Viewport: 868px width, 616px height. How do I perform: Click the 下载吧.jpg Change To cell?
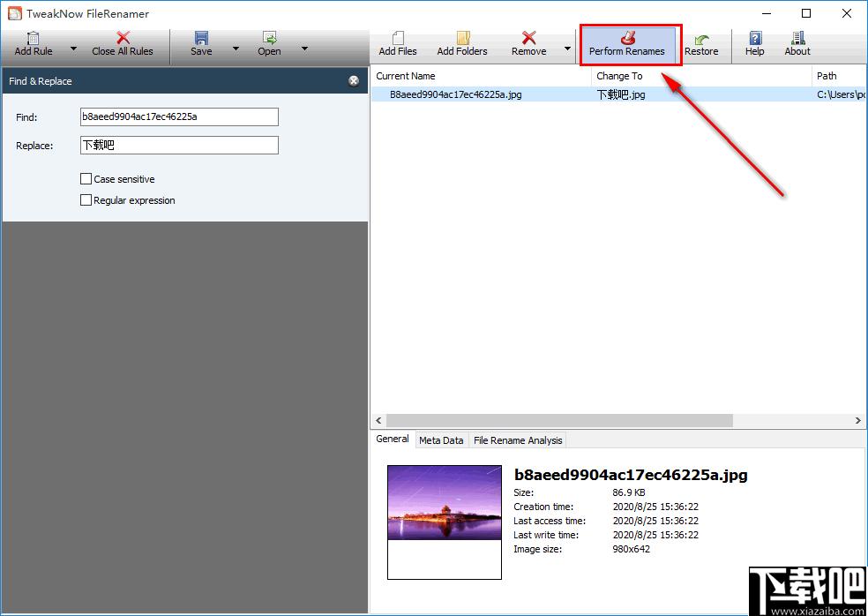tap(620, 94)
